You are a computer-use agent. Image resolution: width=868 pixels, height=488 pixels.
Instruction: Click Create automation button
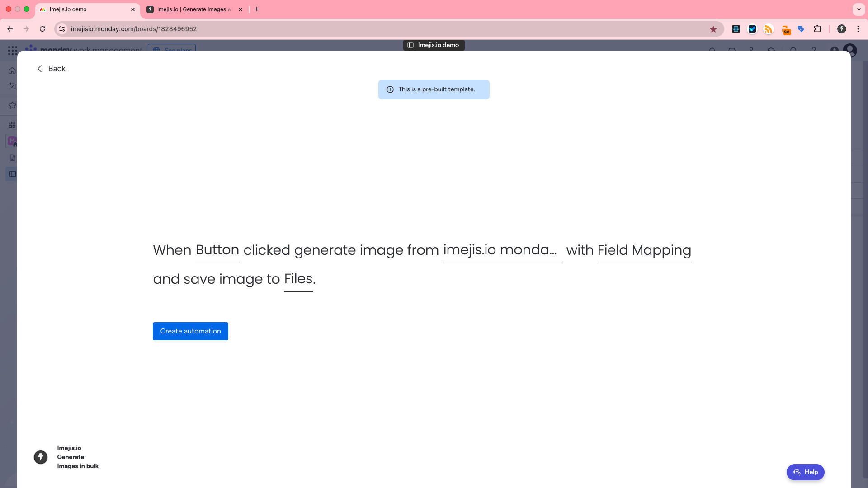click(190, 331)
